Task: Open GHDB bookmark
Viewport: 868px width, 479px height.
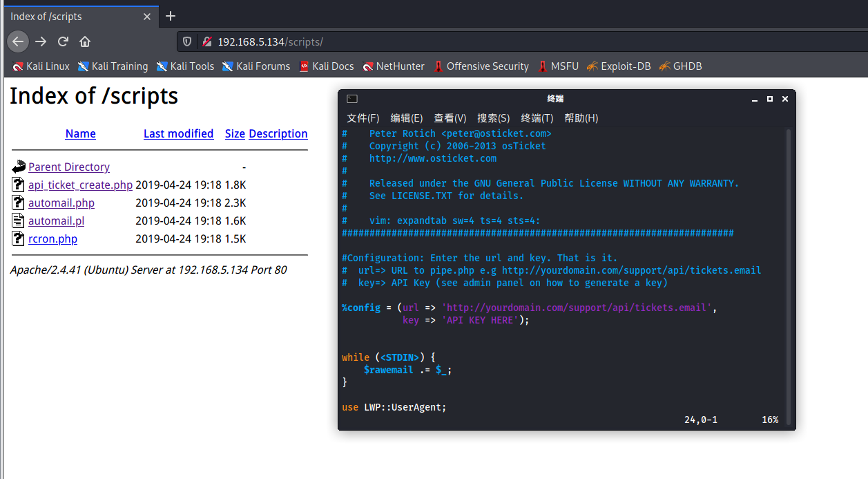Action: (x=680, y=66)
